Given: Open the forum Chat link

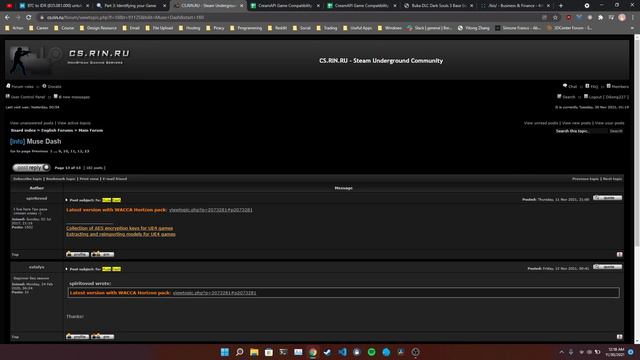Looking at the screenshot, I should pyautogui.click(x=573, y=87).
